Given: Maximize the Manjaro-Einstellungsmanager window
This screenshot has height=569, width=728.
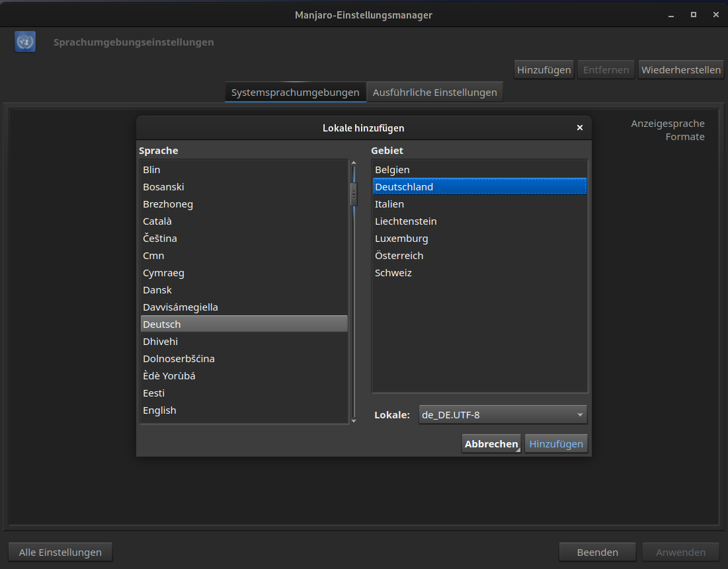Looking at the screenshot, I should click(694, 15).
